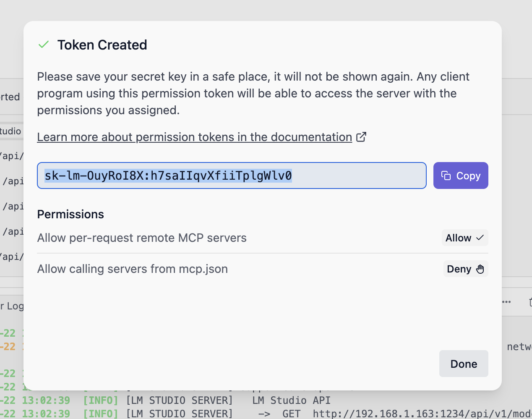
Task: Click the external link icon after documentation
Action: pyautogui.click(x=361, y=137)
